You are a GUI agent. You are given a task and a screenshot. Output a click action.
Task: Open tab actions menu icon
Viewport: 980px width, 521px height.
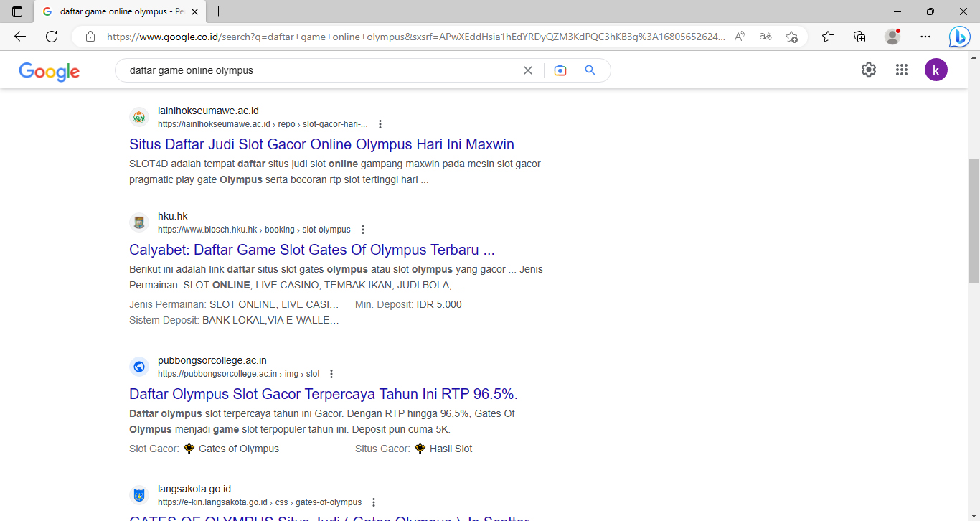17,11
